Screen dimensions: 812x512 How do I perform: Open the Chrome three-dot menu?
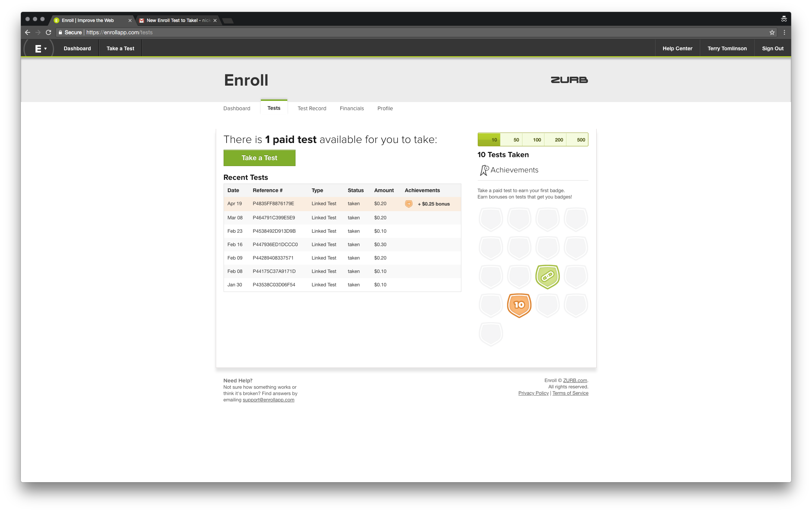point(784,32)
